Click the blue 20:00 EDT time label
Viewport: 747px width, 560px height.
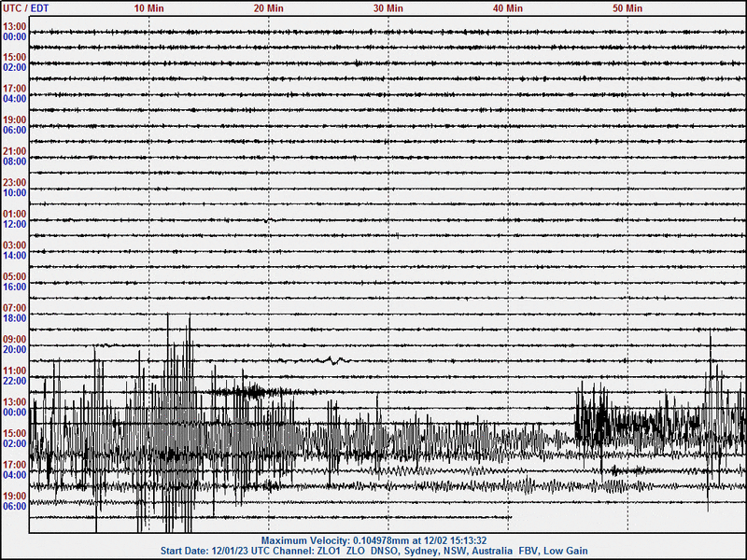(15, 349)
